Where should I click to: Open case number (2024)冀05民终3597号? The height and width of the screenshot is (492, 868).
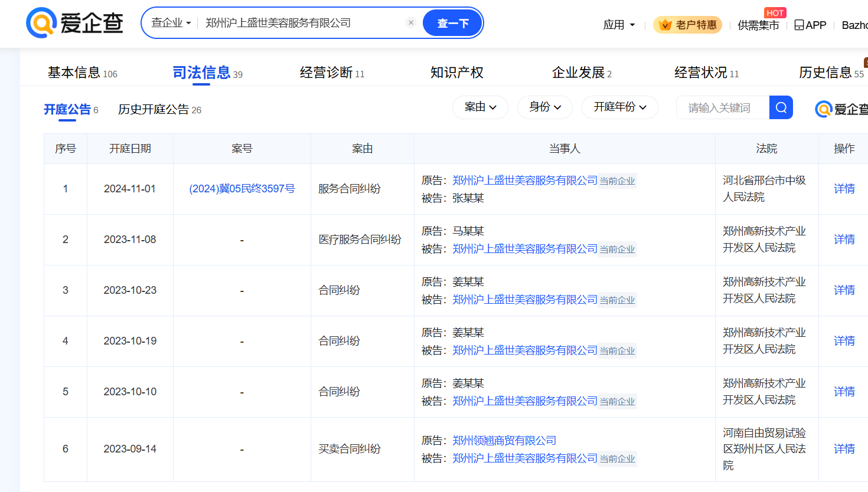coord(242,189)
